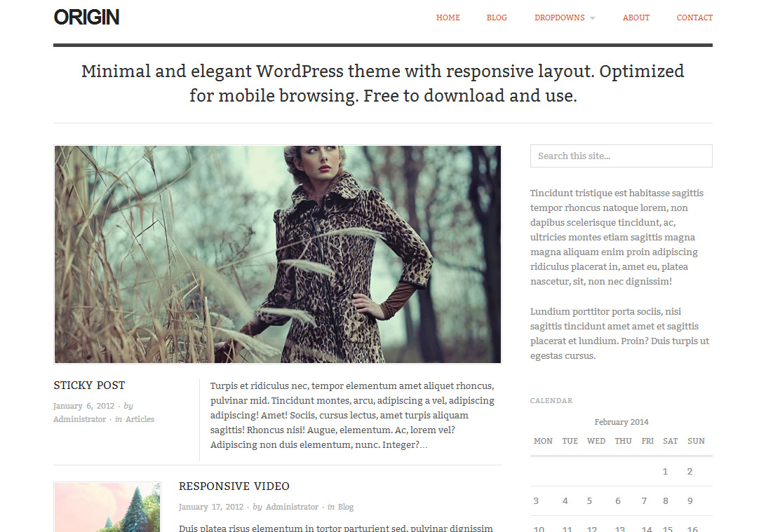
Task: Click the TUE calendar column header
Action: (570, 441)
